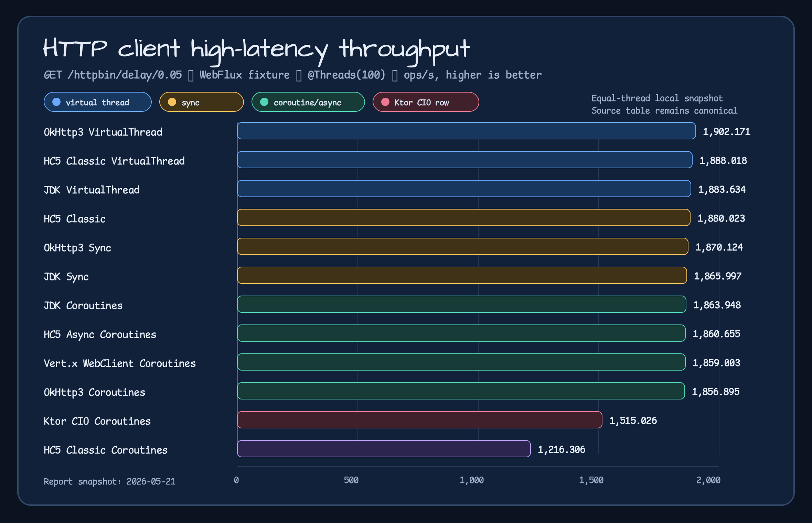Click the x-axis tick label 500
The height and width of the screenshot is (523, 812).
point(351,480)
